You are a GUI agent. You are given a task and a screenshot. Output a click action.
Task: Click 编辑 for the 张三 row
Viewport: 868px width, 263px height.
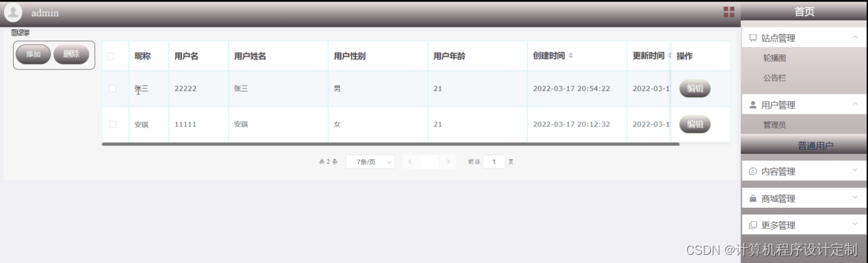[x=695, y=89]
